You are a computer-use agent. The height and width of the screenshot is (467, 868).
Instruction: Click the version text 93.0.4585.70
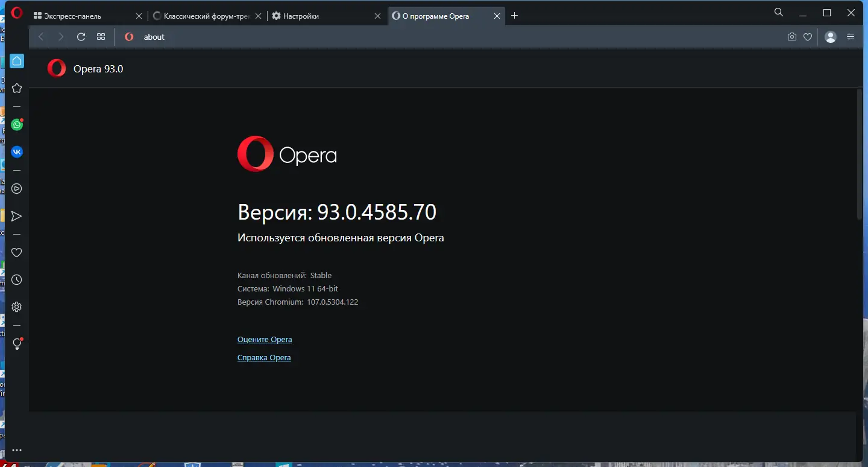pos(377,212)
